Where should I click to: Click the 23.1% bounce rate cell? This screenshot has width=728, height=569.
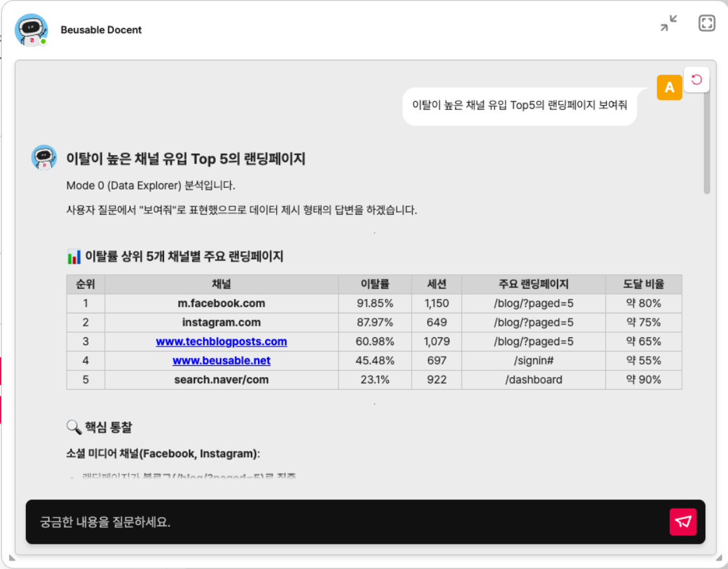pyautogui.click(x=375, y=380)
